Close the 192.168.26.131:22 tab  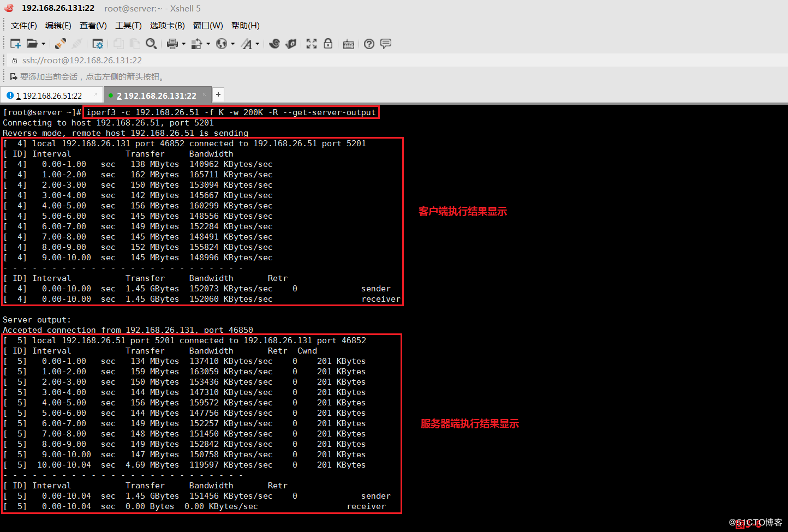[x=205, y=94]
